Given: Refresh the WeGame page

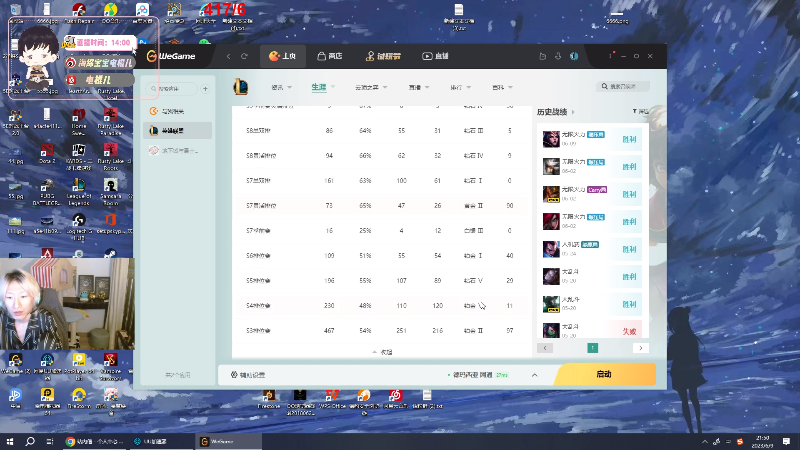Looking at the screenshot, I should pos(244,56).
